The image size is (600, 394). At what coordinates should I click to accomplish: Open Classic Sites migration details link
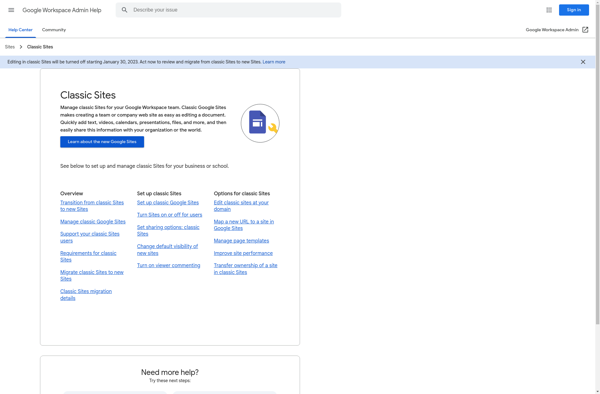coord(86,295)
